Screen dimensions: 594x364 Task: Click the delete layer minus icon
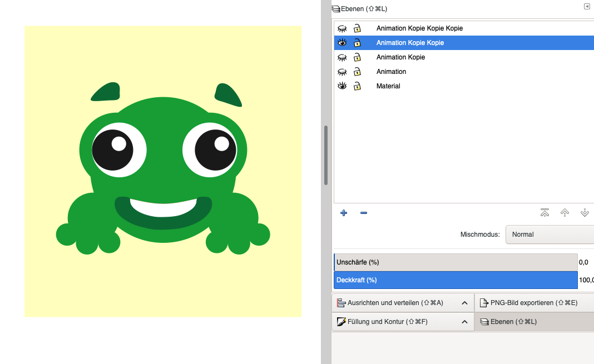364,213
